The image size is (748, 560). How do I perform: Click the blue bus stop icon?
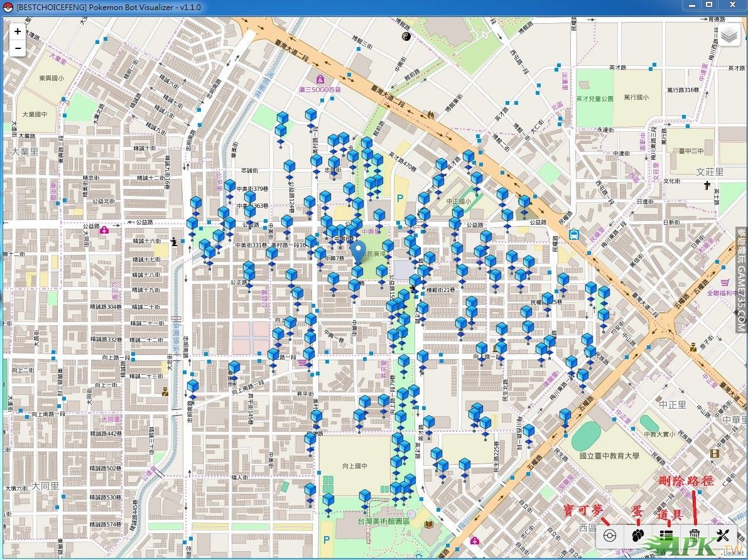(573, 234)
